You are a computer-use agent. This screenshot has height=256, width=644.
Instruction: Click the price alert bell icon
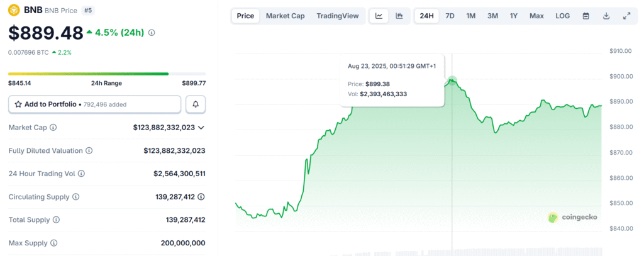click(x=196, y=104)
